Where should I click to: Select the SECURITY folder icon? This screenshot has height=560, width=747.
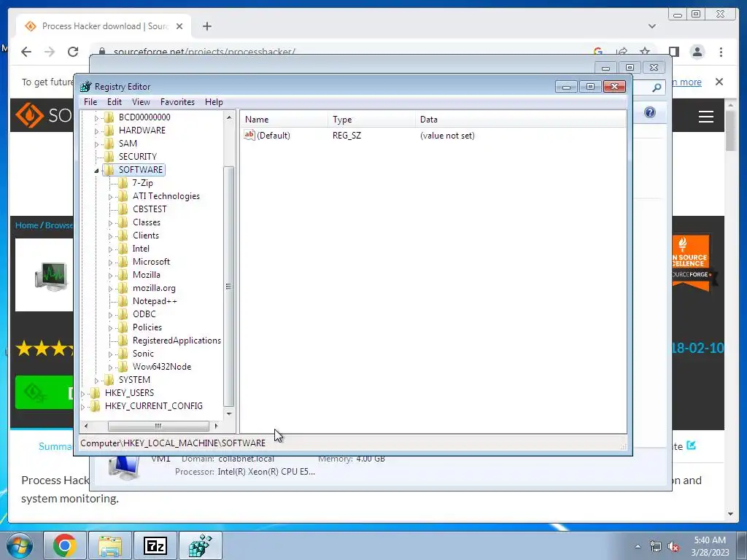point(109,157)
